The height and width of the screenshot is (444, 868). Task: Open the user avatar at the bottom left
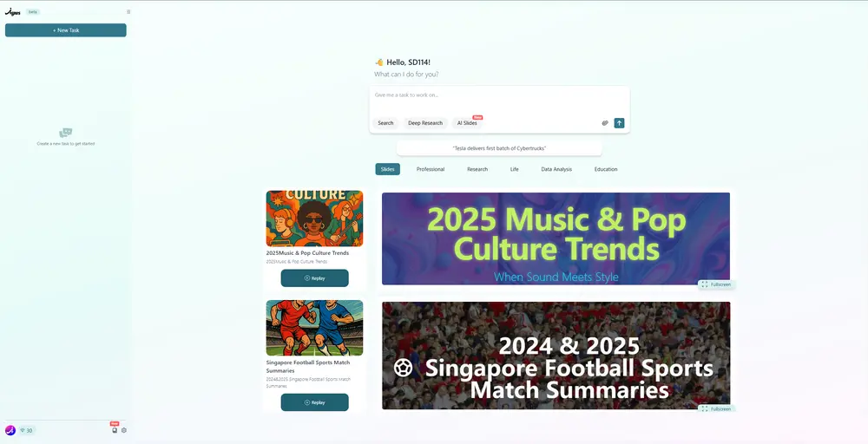pos(10,430)
